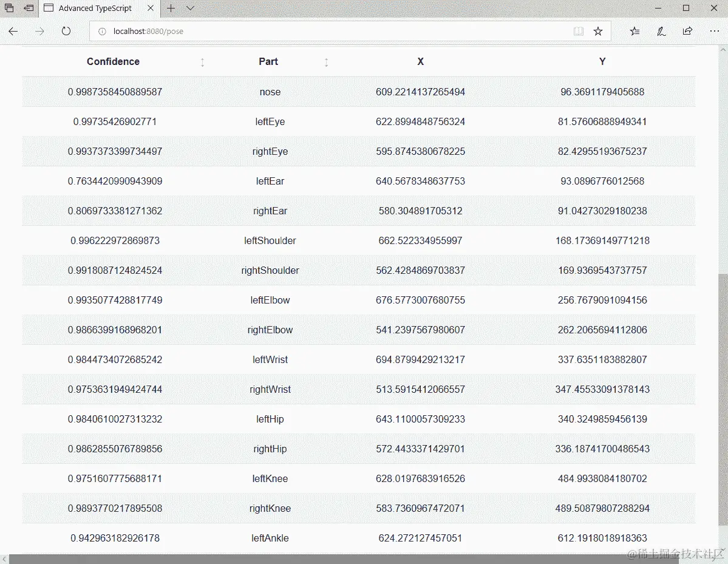Select the rightElbow part cell
Viewport: 728px width, 564px height.
click(270, 330)
